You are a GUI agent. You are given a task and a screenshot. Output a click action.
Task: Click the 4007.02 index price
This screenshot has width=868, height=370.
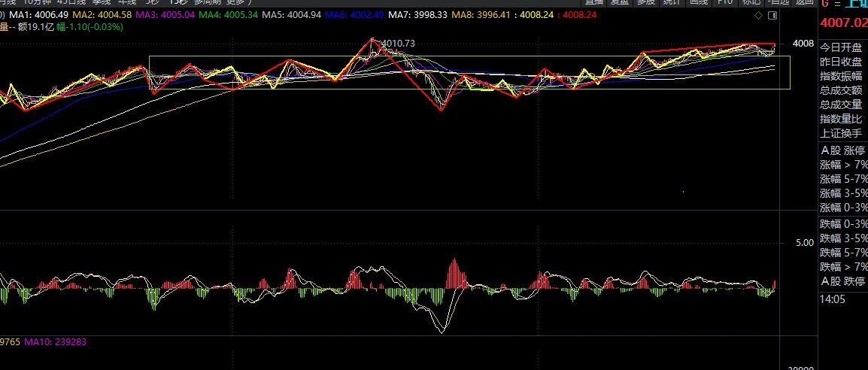tap(844, 23)
